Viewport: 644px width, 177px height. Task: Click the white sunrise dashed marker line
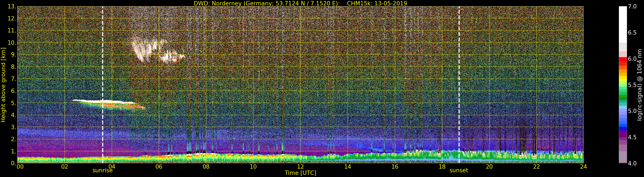point(103,85)
